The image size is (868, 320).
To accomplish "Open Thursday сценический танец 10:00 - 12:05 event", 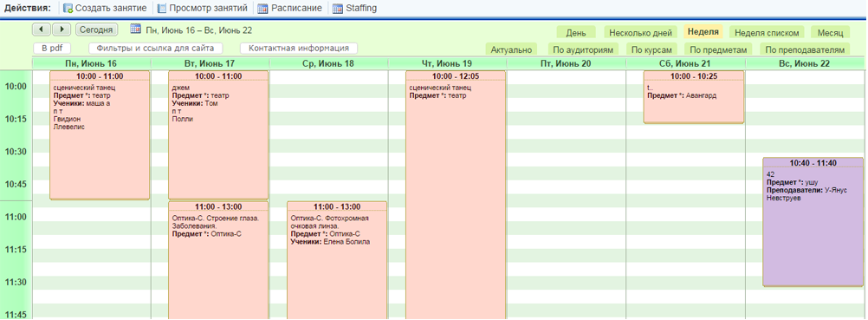I will [456, 195].
